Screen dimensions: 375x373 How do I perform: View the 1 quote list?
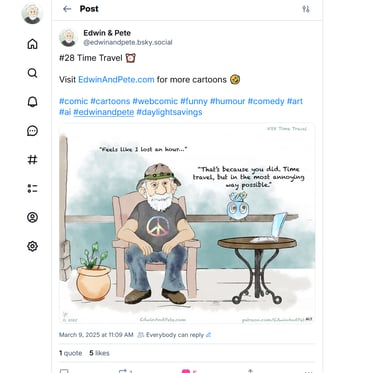click(x=70, y=353)
